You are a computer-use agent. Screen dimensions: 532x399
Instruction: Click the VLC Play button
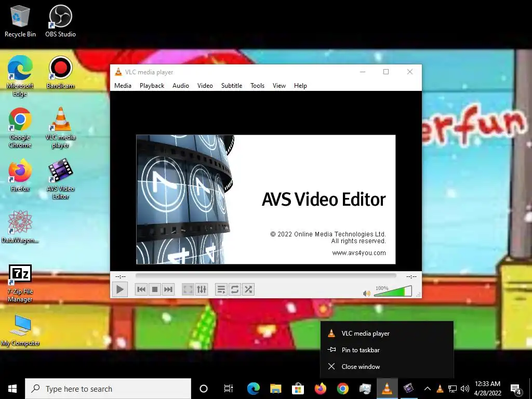pos(120,289)
